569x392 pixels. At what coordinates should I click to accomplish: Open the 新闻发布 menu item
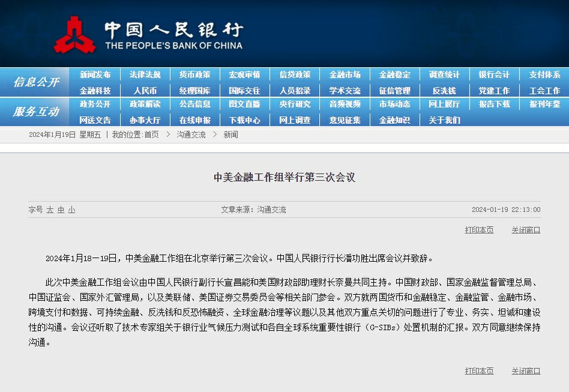(95, 75)
